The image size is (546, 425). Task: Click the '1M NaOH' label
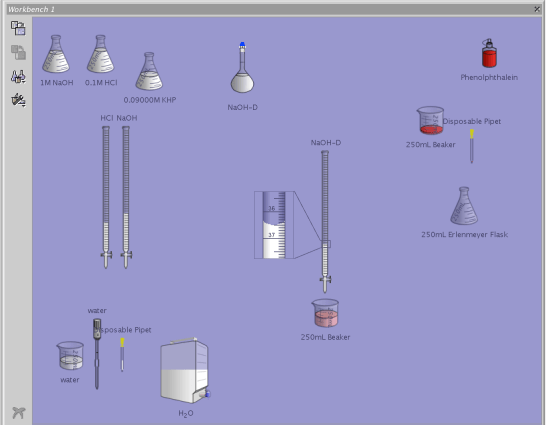pos(57,83)
